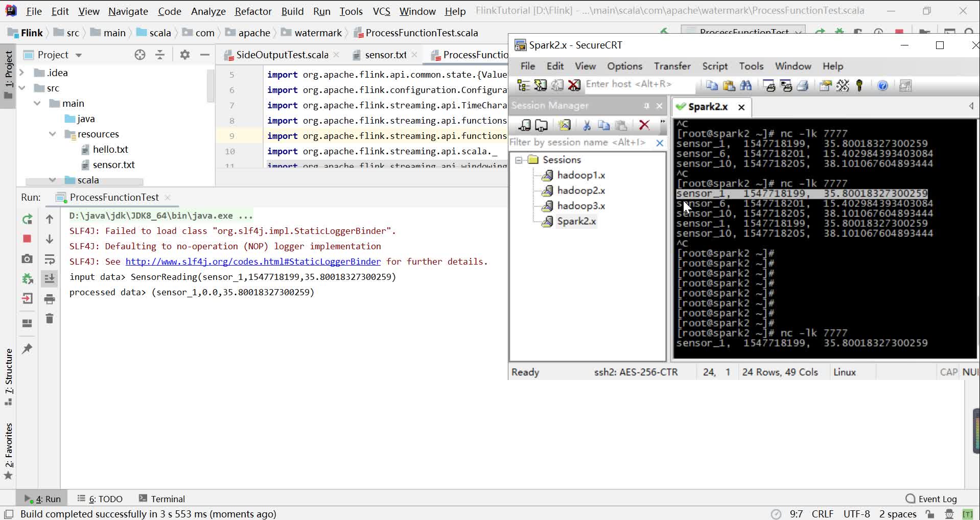Locate the current file via the Project panel target icon
Image resolution: width=980 pixels, height=520 pixels.
[140, 55]
